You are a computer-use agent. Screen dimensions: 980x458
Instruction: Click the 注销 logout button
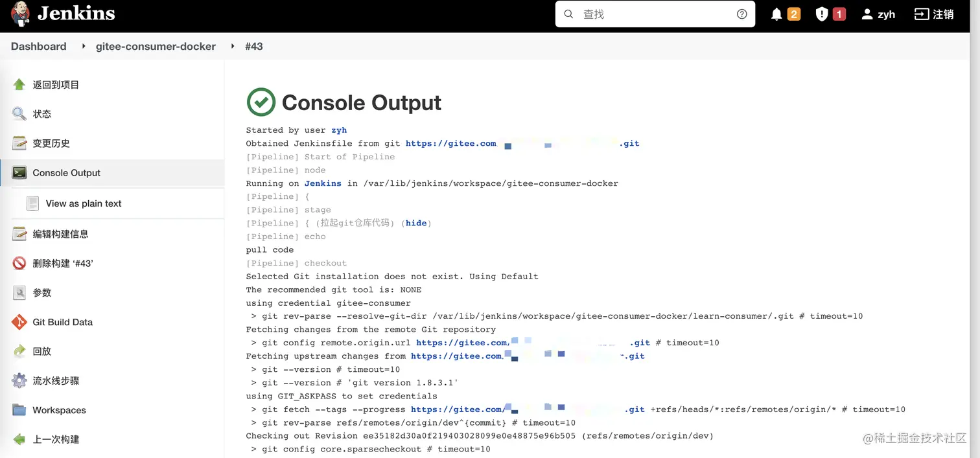pos(933,14)
